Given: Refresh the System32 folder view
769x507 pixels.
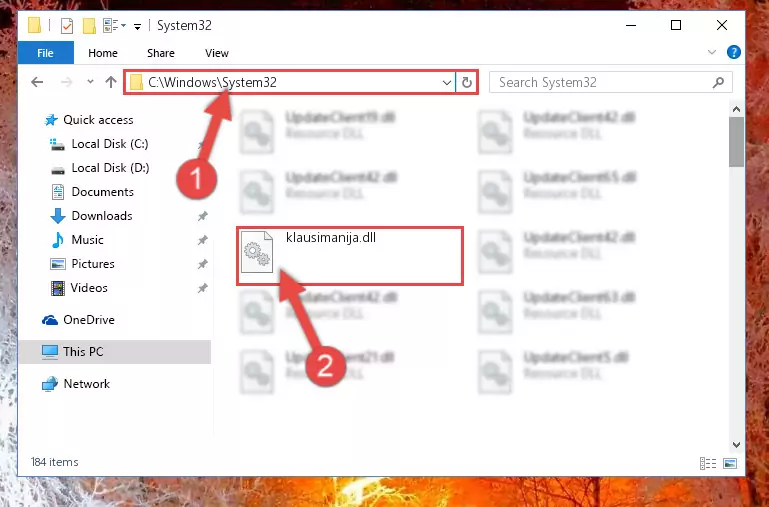Looking at the screenshot, I should click(466, 82).
